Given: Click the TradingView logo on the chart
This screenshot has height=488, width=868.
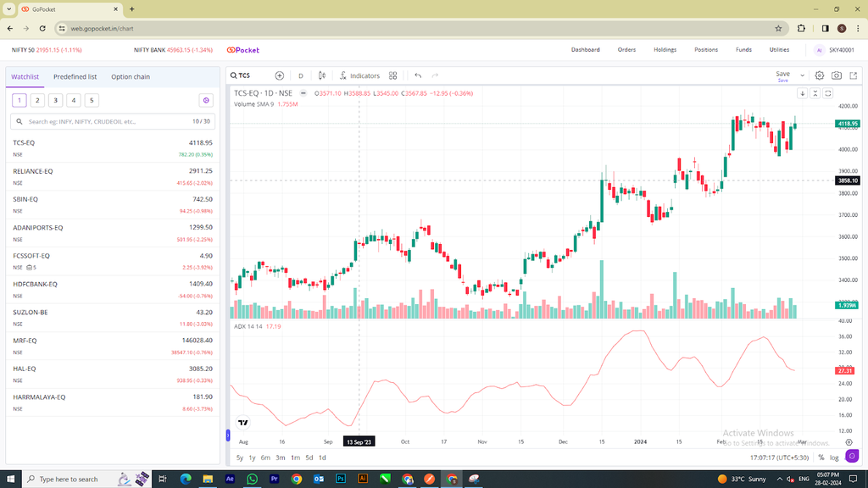Looking at the screenshot, I should [243, 423].
